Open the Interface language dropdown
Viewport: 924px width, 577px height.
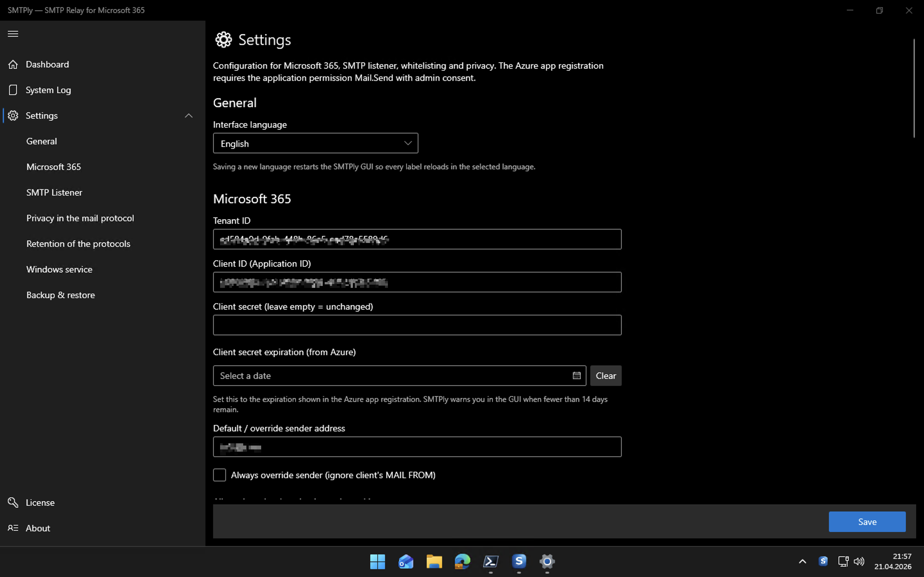[x=315, y=143]
